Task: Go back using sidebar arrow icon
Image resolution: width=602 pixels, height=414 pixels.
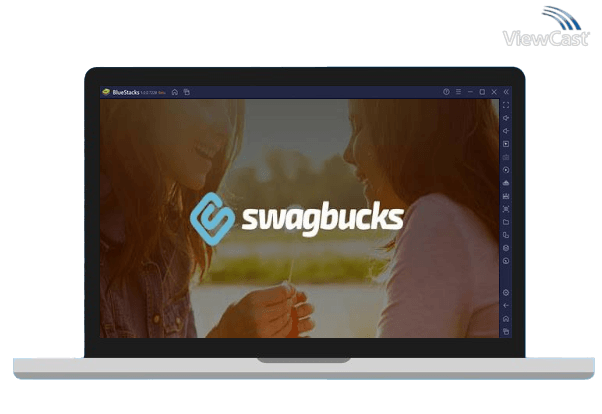Action: [506, 306]
